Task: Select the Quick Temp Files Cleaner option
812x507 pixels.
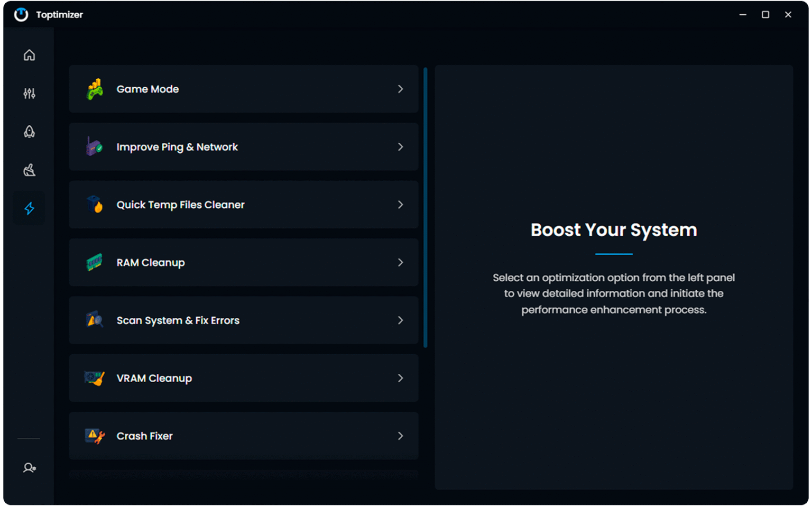Action: pos(180,205)
